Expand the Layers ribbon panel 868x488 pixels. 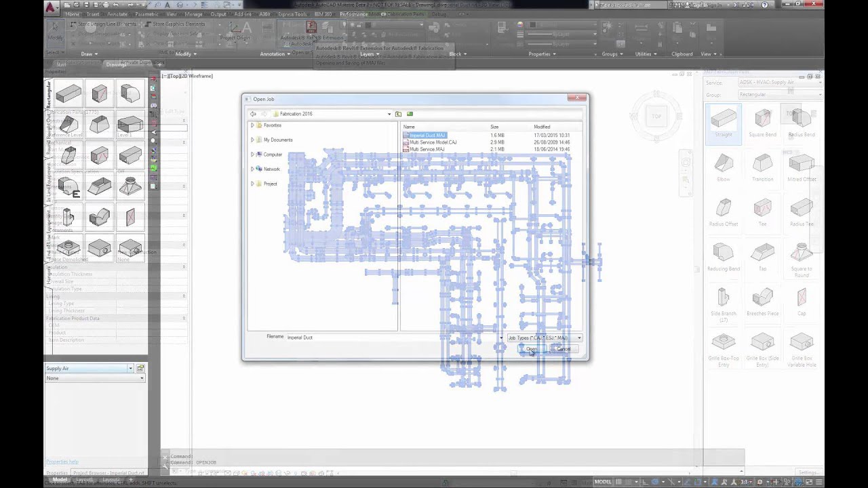pos(368,54)
